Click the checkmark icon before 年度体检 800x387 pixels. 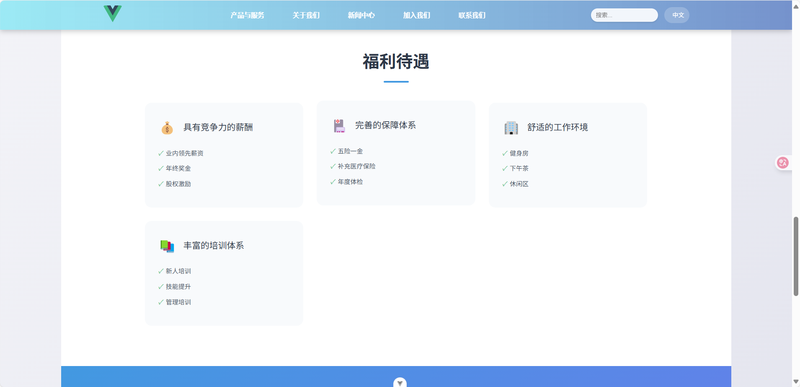click(x=333, y=182)
